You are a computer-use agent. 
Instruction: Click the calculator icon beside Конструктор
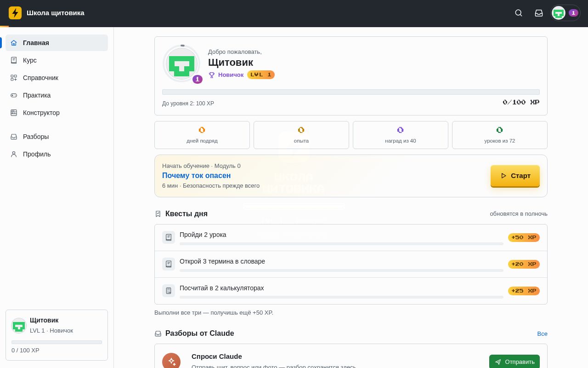(14, 113)
